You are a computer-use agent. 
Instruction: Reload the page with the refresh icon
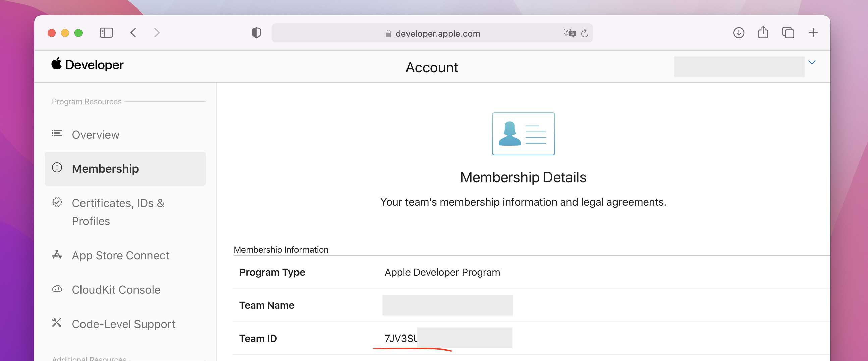[585, 33]
